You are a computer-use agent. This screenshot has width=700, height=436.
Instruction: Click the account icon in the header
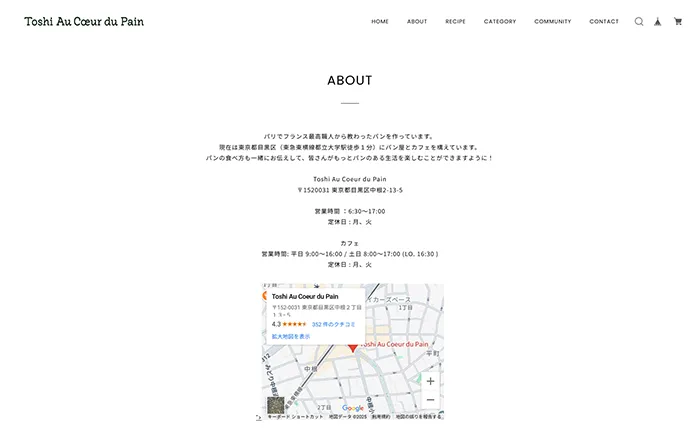point(658,21)
